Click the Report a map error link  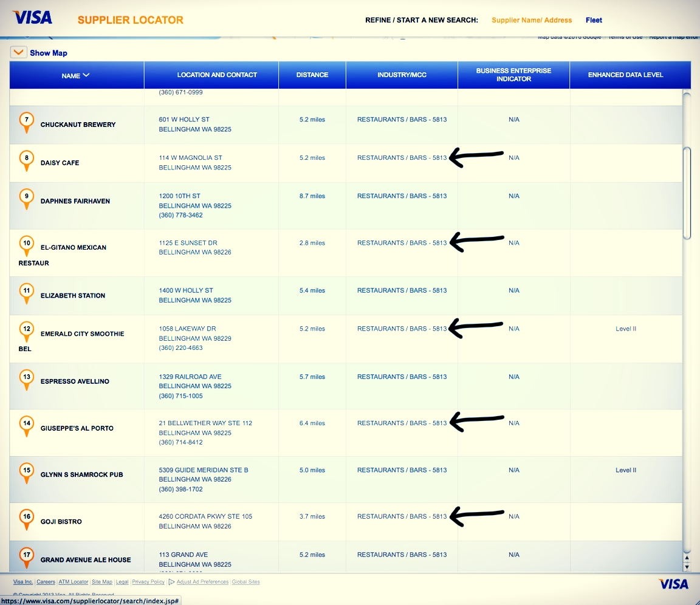(674, 37)
